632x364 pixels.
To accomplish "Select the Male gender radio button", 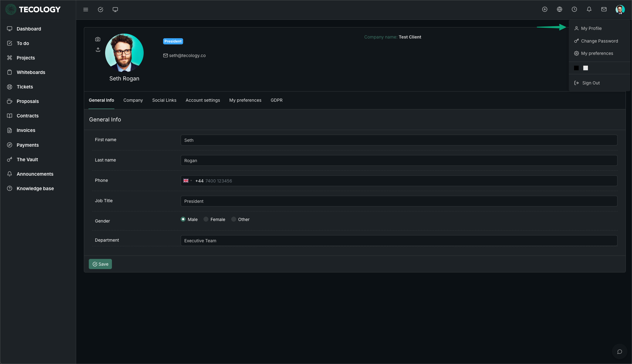I will point(183,219).
